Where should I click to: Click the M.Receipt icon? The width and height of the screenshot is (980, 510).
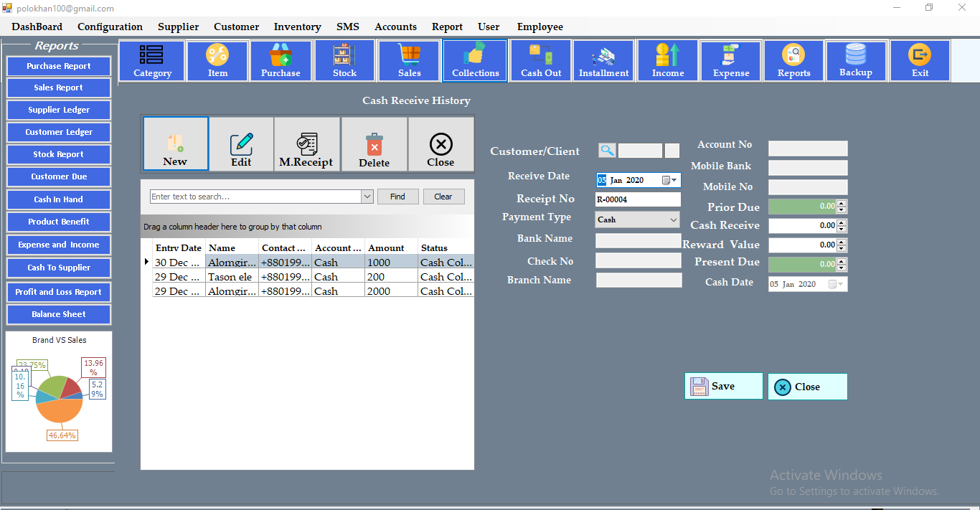(x=307, y=143)
